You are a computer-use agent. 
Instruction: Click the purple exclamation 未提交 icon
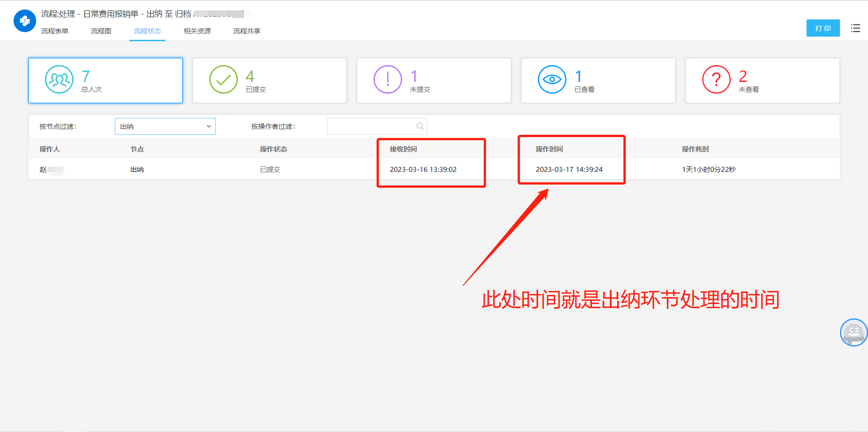tap(387, 80)
